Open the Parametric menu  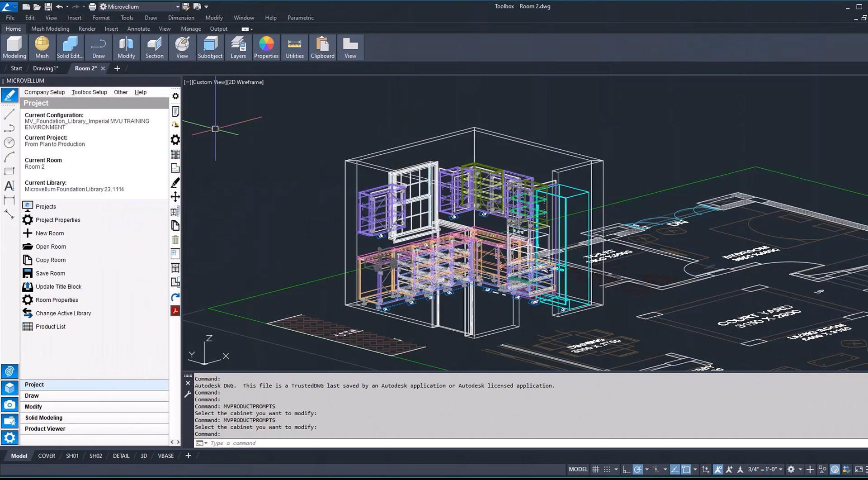(x=300, y=18)
